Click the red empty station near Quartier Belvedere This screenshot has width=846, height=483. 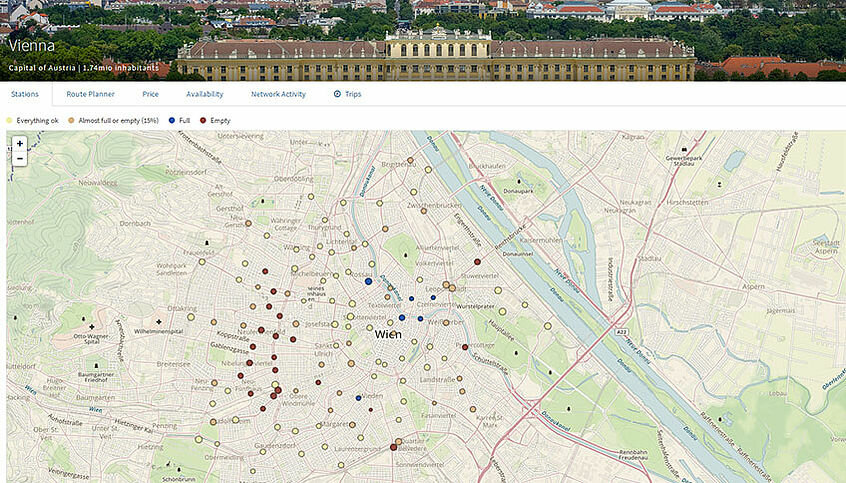click(393, 447)
